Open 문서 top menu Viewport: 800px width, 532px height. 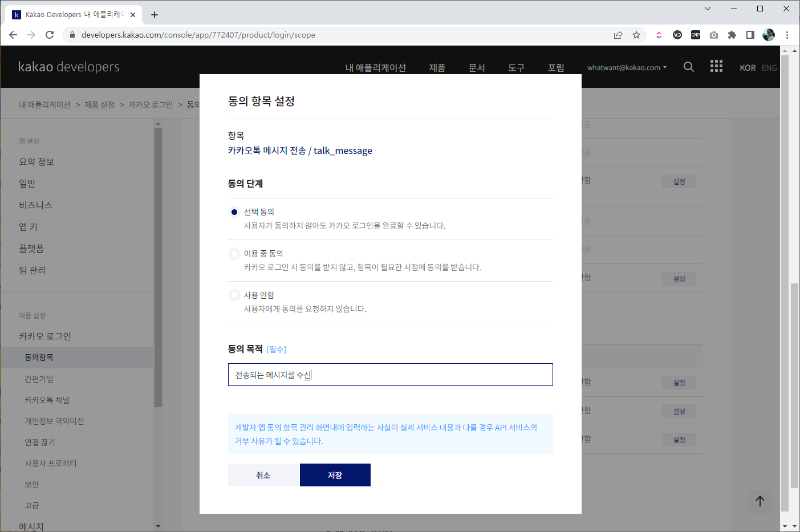477,68
